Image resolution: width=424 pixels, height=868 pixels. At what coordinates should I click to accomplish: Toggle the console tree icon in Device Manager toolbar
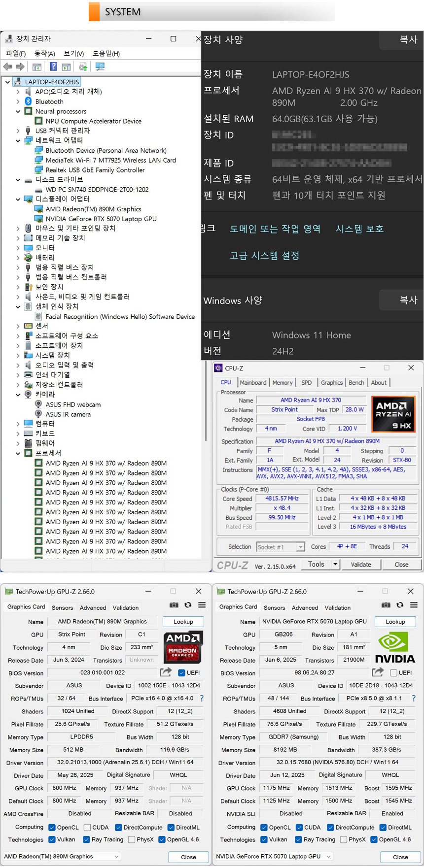click(x=37, y=67)
